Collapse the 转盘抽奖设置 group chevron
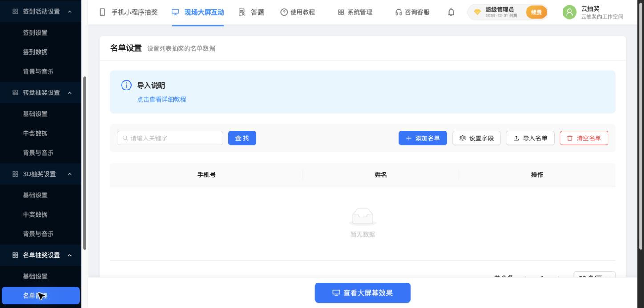Screen dimensions: 644x308 69,93
